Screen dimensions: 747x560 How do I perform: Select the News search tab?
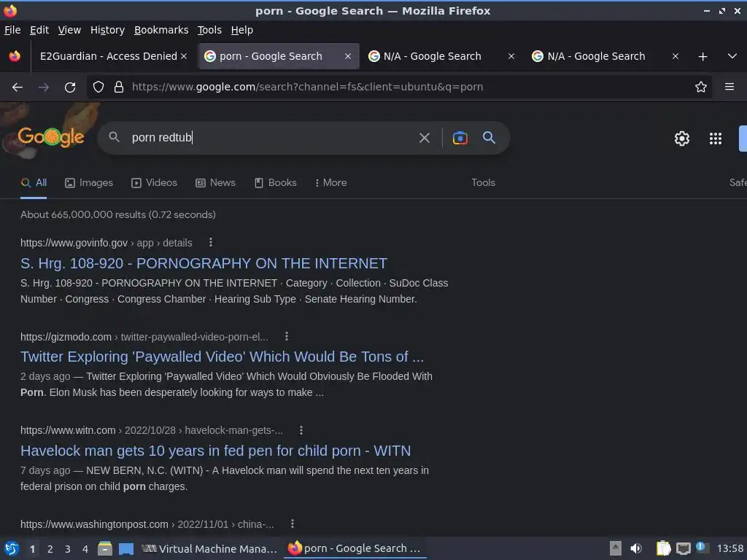click(x=215, y=182)
